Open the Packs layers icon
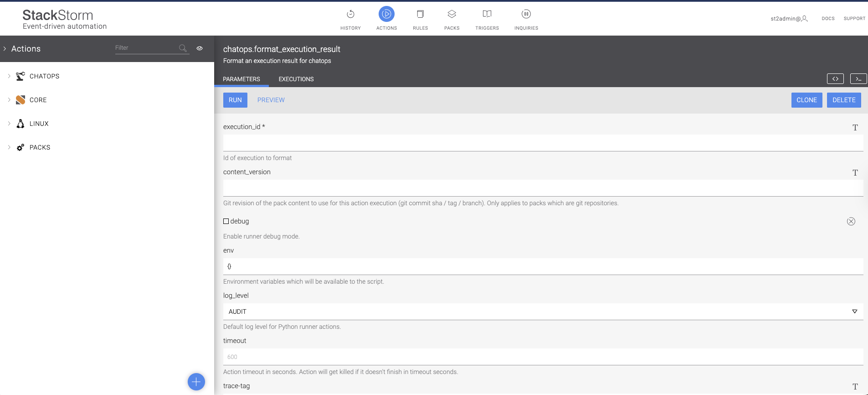 coord(452,14)
